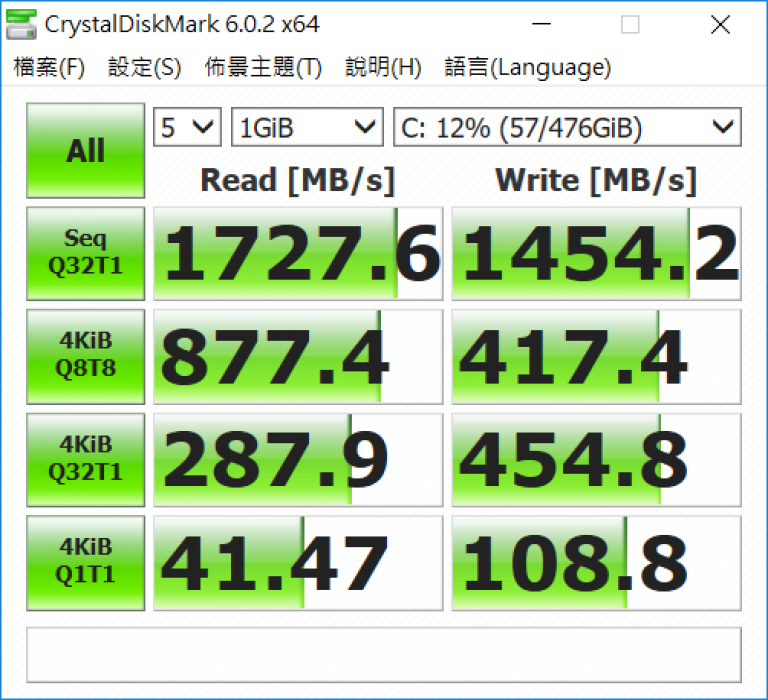Click the empty comment field at bottom

[384, 655]
